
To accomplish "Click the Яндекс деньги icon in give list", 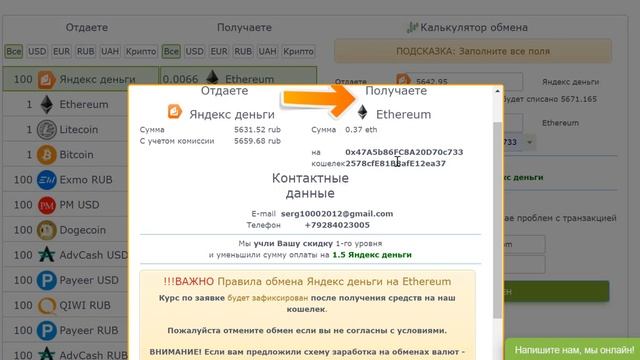I will 47,79.
